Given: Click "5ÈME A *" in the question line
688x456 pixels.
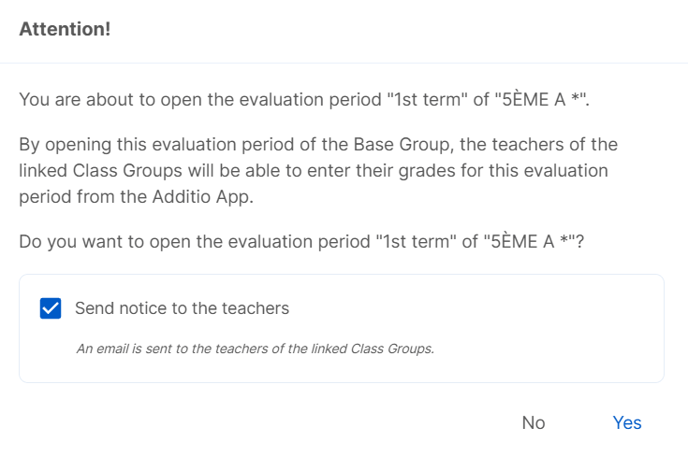Looking at the screenshot, I should pyautogui.click(x=530, y=241).
